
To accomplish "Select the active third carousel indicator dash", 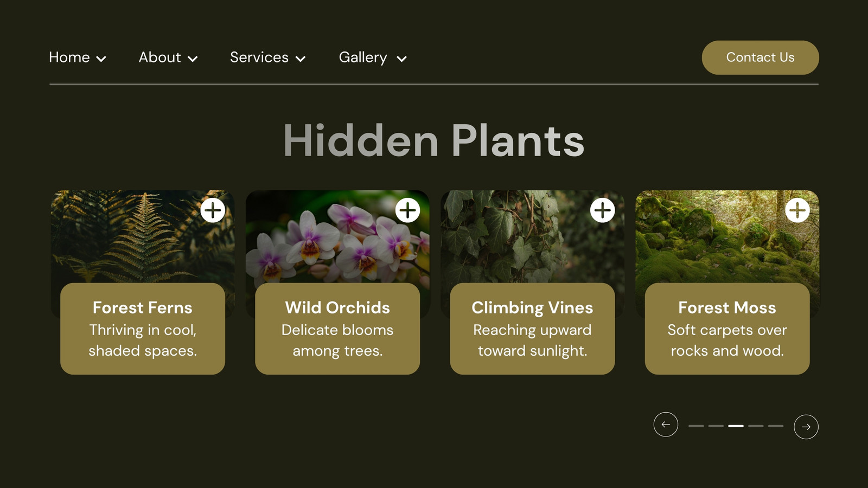I will coord(736,426).
